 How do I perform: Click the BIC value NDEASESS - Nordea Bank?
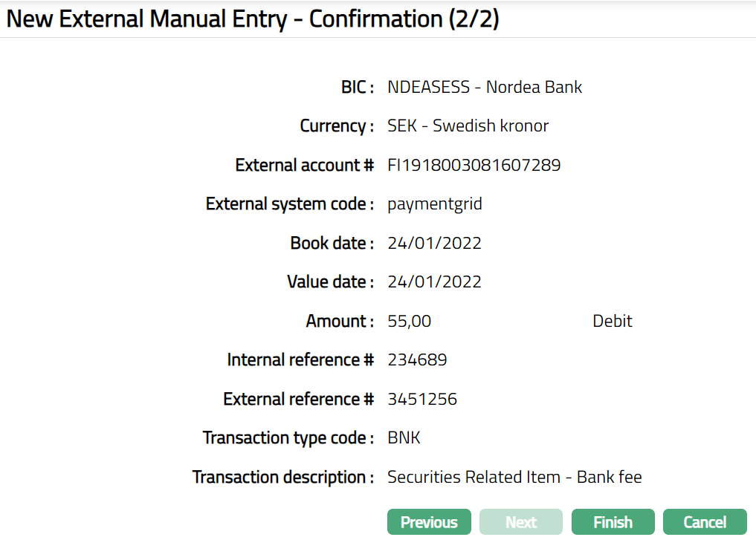pyautogui.click(x=485, y=87)
